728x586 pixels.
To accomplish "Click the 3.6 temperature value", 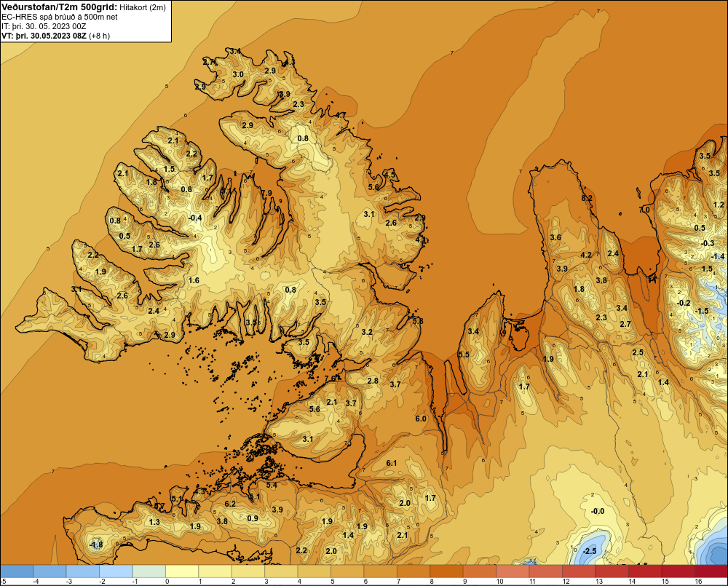I will click(555, 237).
